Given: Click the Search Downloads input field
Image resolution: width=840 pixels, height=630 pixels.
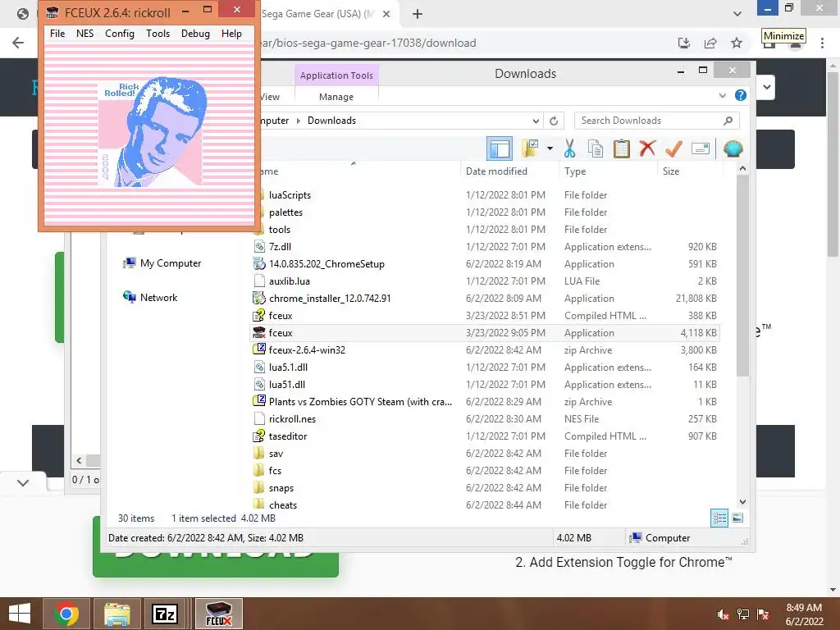Looking at the screenshot, I should pos(650,121).
